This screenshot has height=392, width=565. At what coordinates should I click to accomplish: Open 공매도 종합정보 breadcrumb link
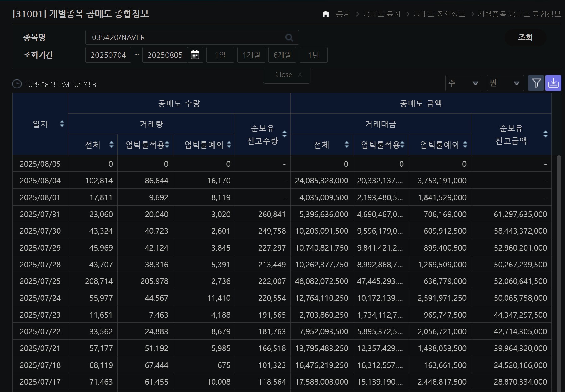439,14
